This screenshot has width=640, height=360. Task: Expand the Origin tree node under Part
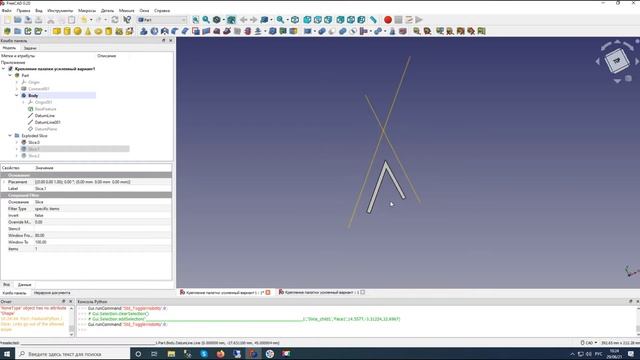coord(17,82)
